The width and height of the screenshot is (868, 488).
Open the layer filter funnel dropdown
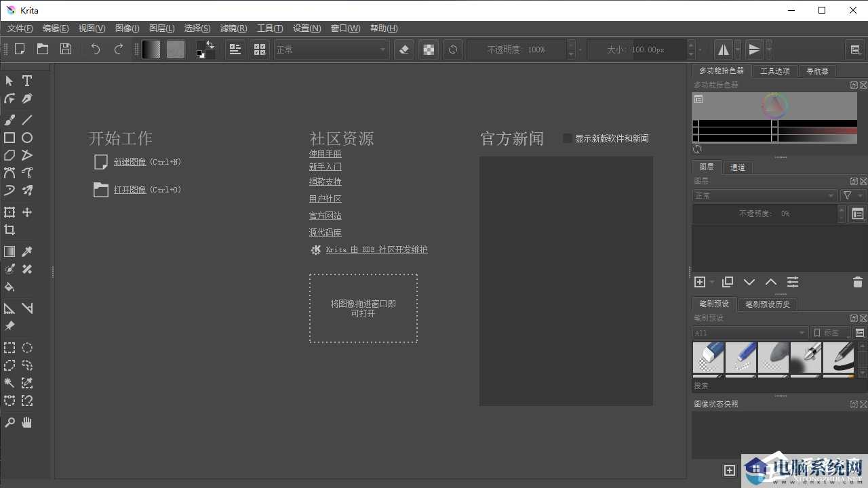point(852,195)
